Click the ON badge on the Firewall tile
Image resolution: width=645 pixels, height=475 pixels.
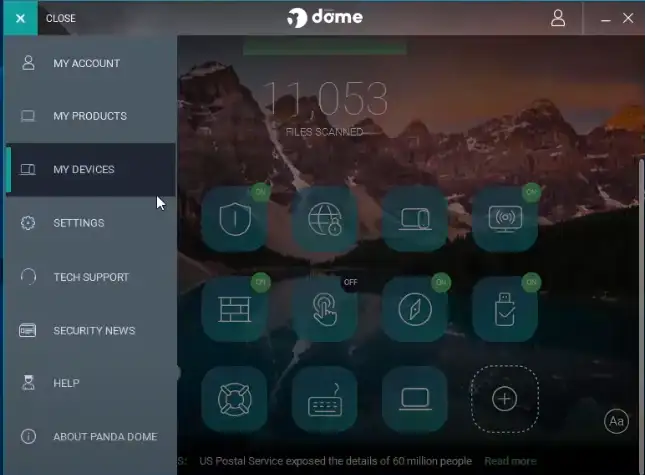[261, 283]
